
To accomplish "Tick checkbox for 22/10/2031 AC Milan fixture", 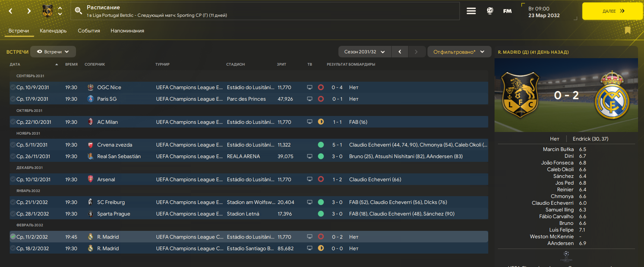I will pos(13,122).
